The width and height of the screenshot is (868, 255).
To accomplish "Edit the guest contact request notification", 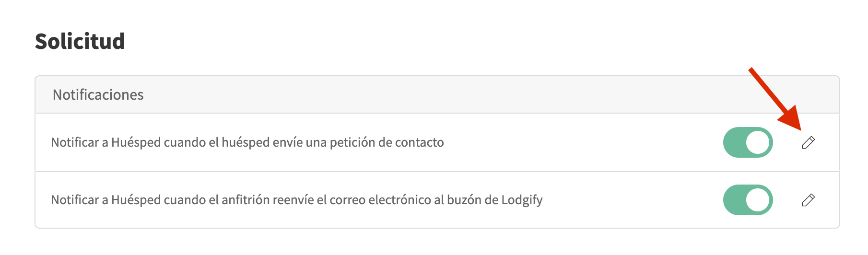I will pos(808,142).
